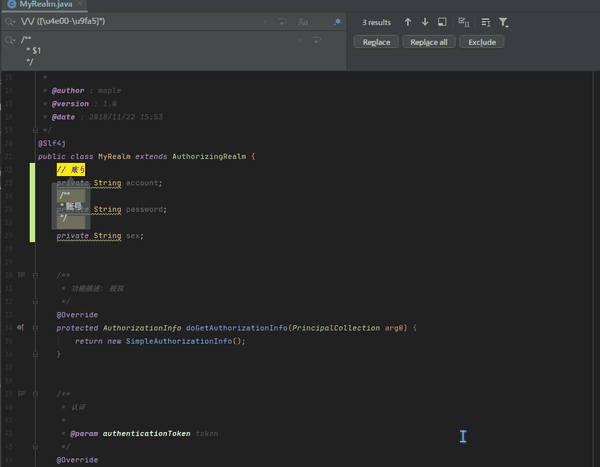Click the override gutter icon at line 34
600x467 pixels.
(21, 327)
